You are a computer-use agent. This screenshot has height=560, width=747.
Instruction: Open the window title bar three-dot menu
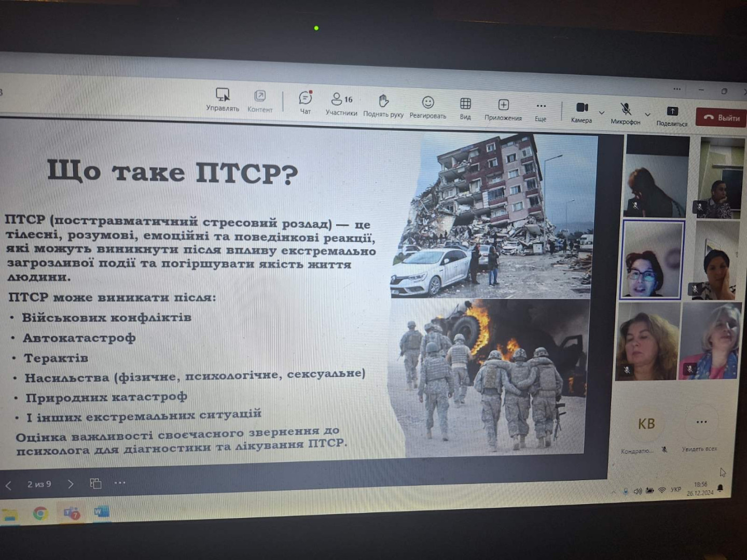(x=677, y=89)
